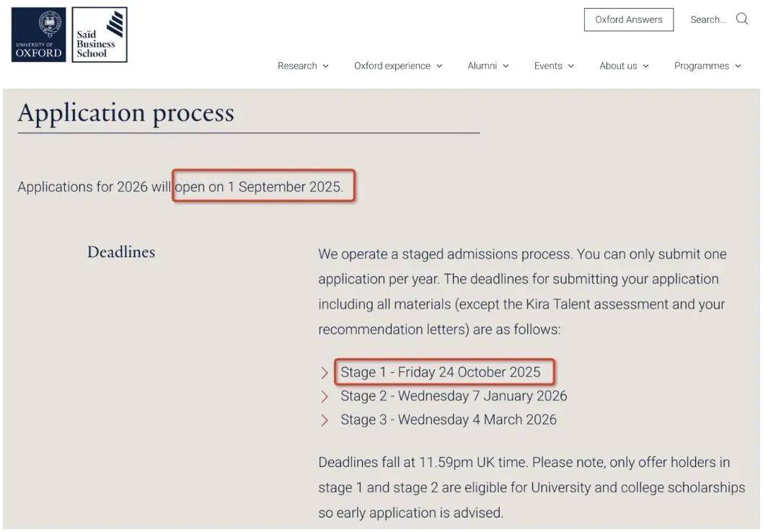Click the Application process page title
763x532 pixels.
[x=126, y=113]
